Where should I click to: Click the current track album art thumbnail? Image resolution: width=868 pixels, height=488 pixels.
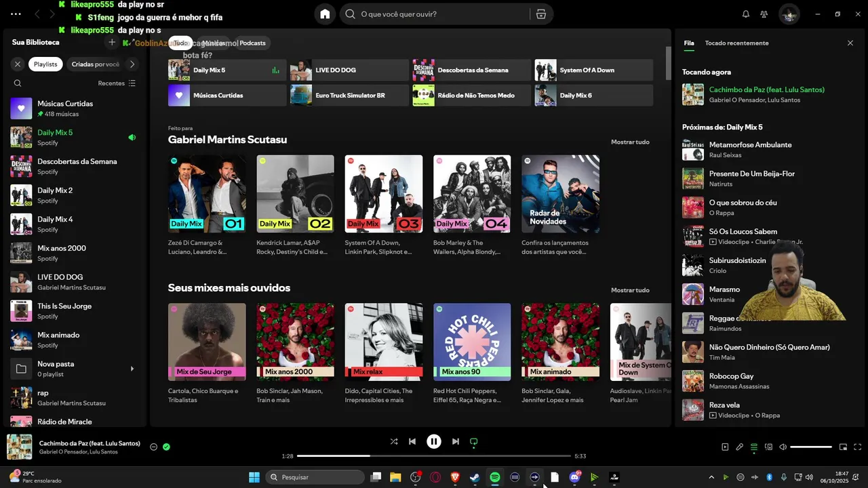pos(20,447)
